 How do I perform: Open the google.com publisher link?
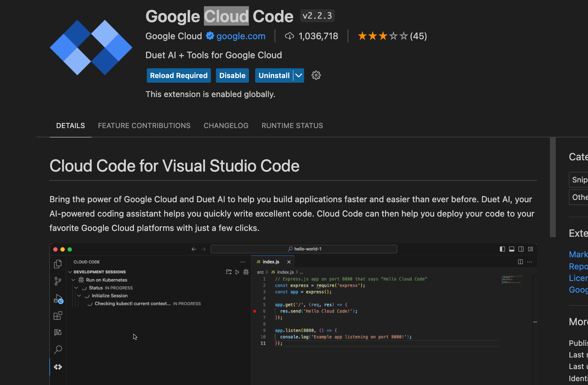pos(241,36)
